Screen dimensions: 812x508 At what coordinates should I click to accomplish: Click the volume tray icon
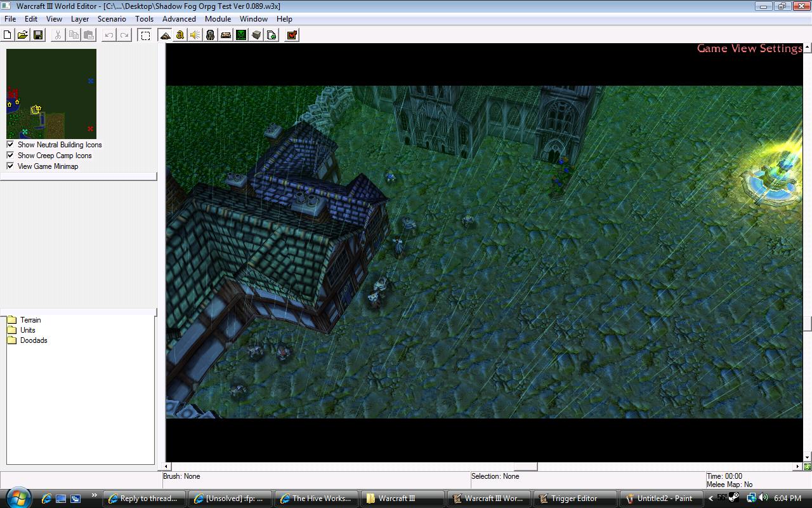(763, 498)
